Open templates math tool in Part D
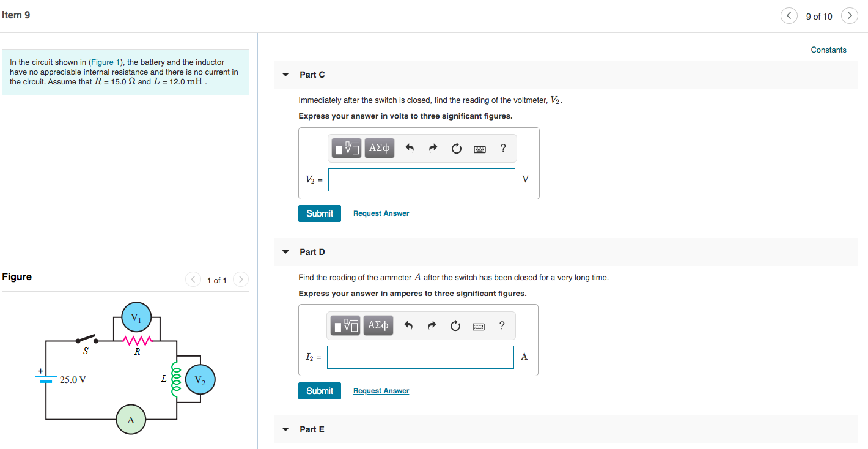The height and width of the screenshot is (449, 868). pos(346,325)
